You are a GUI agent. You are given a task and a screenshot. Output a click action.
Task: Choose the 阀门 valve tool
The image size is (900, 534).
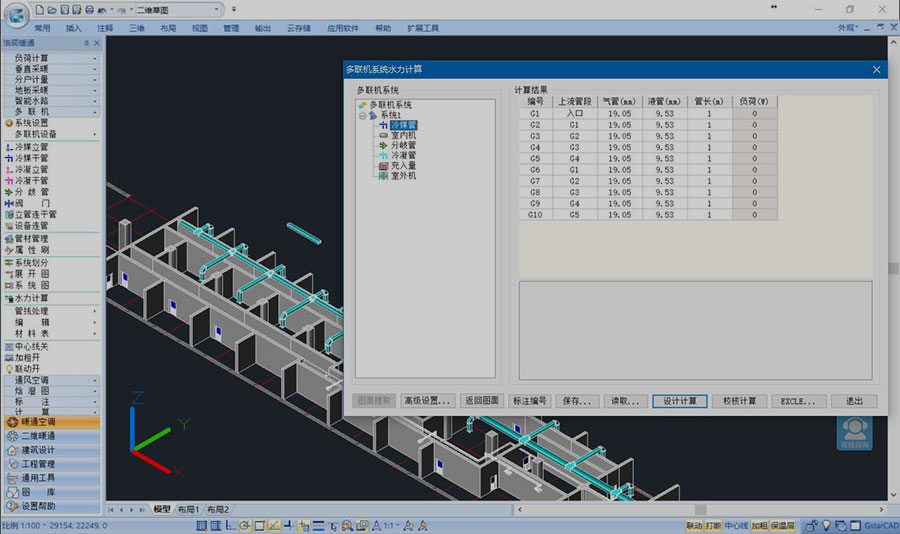click(x=31, y=202)
